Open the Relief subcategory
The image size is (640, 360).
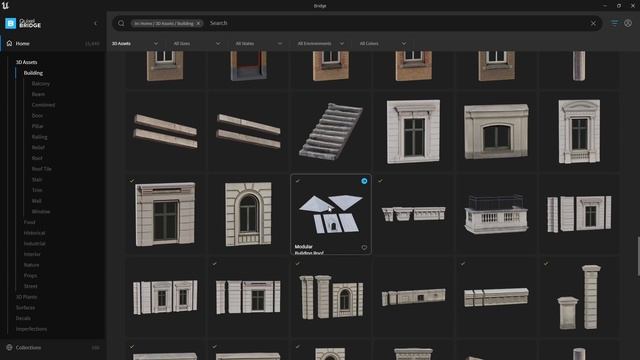38,147
